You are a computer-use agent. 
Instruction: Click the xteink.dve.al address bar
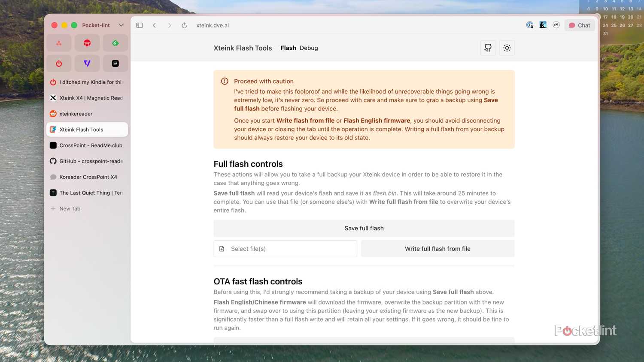click(213, 25)
